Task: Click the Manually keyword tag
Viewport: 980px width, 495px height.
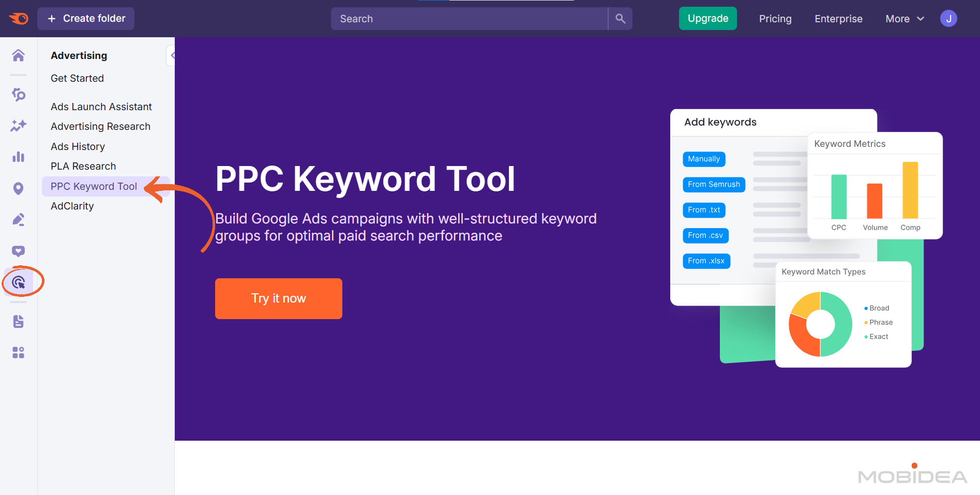Action: pos(704,159)
